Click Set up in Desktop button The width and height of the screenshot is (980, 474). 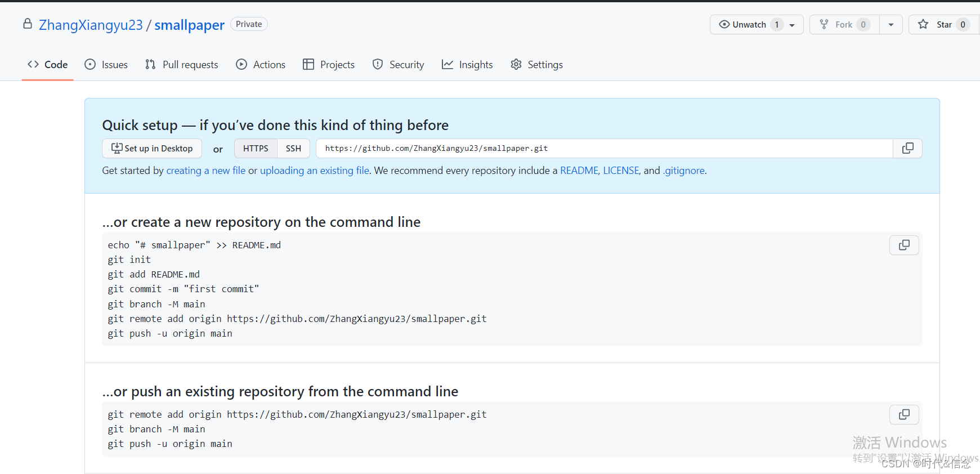[152, 149]
